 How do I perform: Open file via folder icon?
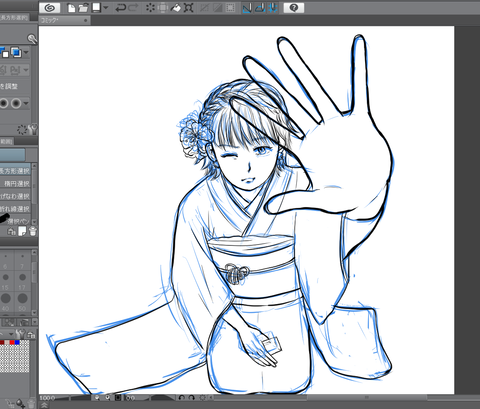pyautogui.click(x=83, y=8)
